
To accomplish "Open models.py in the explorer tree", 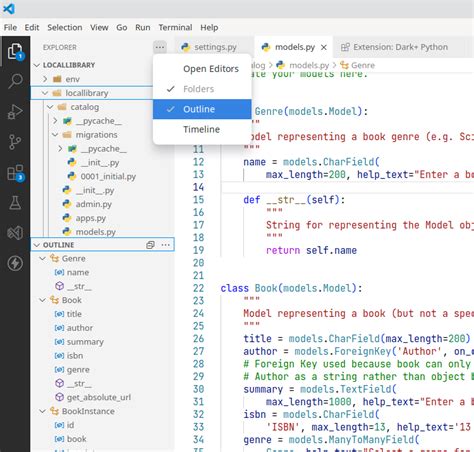I will click(x=96, y=232).
